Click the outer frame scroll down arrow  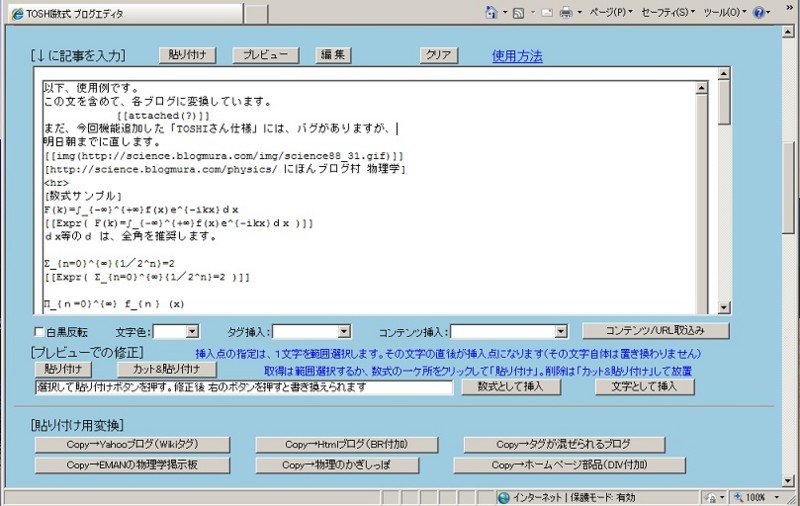click(x=723, y=307)
